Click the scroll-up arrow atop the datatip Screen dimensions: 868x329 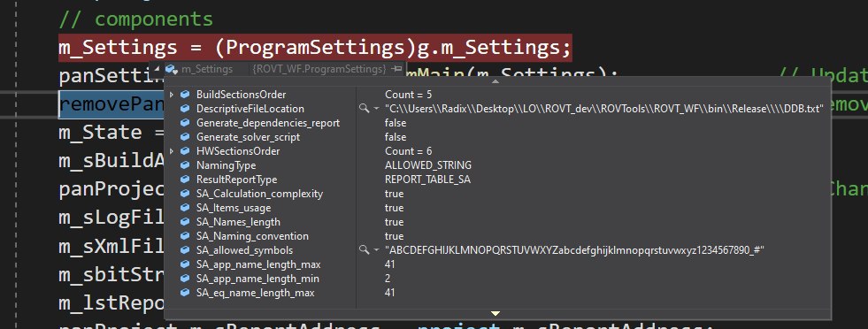[495, 81]
